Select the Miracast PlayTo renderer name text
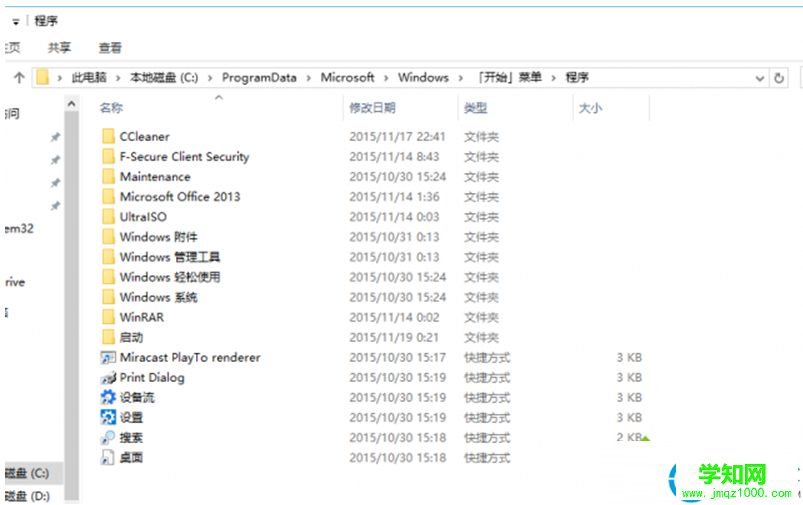Image resolution: width=803 pixels, height=505 pixels. (190, 357)
